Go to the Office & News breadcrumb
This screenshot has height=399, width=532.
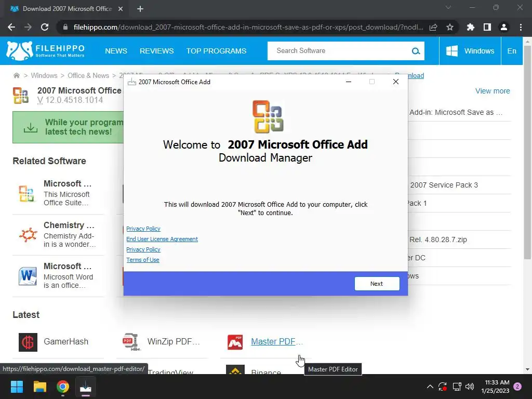(x=88, y=75)
